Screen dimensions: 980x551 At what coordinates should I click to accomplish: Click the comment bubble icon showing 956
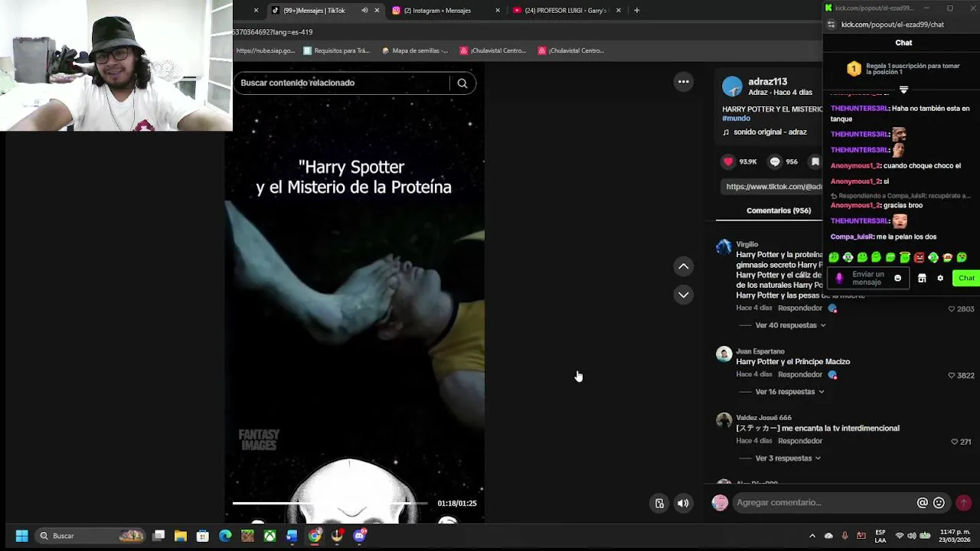[775, 161]
